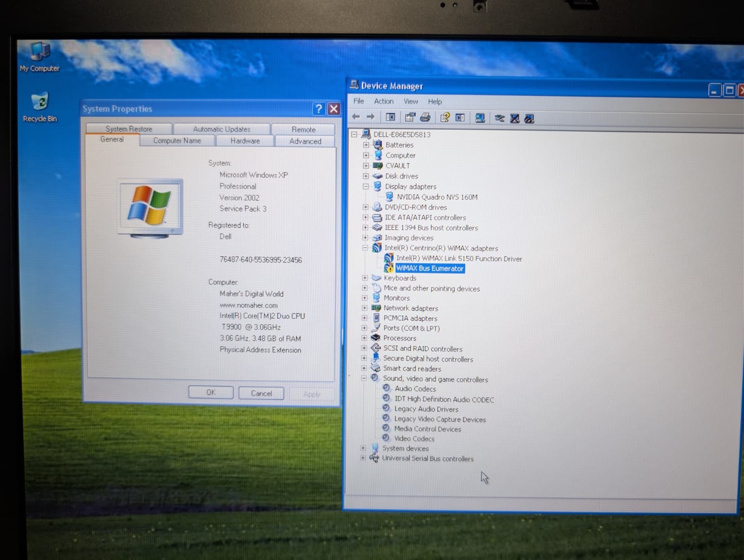This screenshot has width=744, height=560.
Task: Click the Disk drives category icon
Action: click(378, 176)
